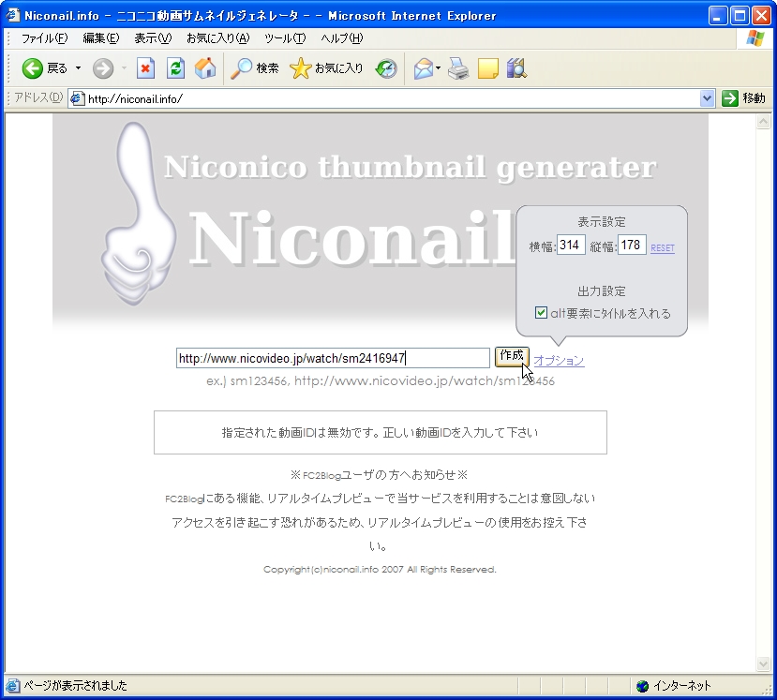Click the Forward navigation arrow
Image resolution: width=777 pixels, height=700 pixels.
(102, 68)
